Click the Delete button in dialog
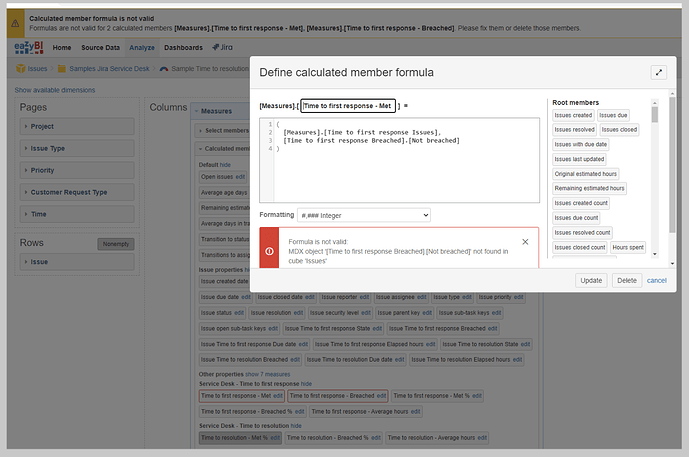This screenshot has height=457, width=689. coord(627,280)
